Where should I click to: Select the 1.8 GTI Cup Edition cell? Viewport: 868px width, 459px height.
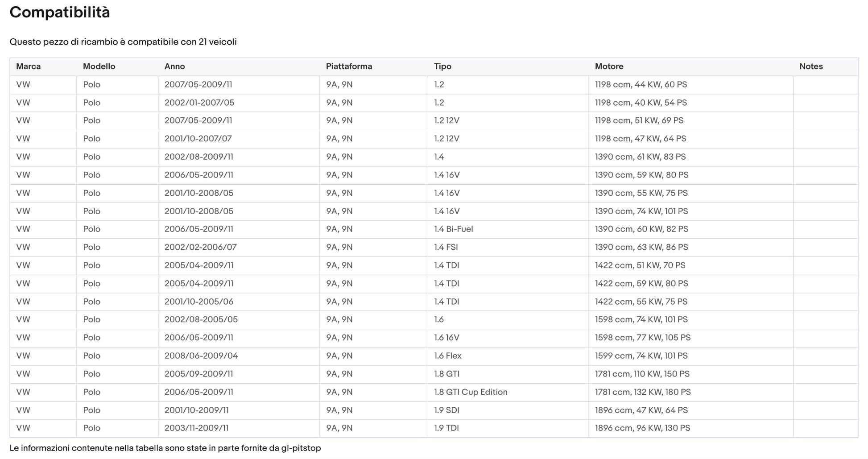tap(470, 392)
